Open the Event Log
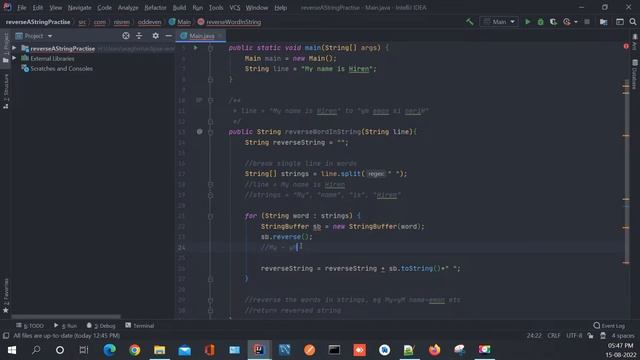The height and width of the screenshot is (360, 640). (609, 326)
